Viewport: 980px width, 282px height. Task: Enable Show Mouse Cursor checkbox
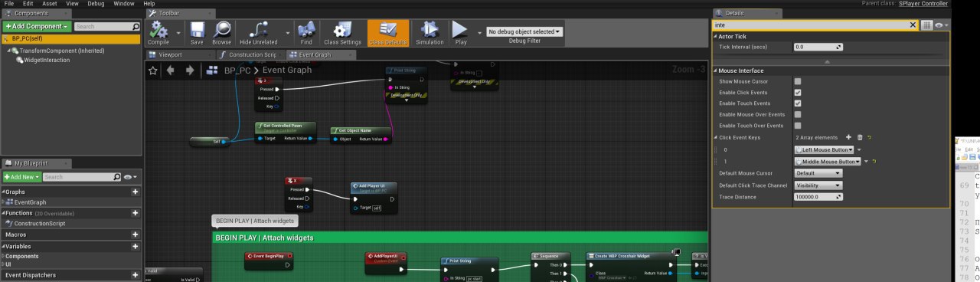[797, 81]
